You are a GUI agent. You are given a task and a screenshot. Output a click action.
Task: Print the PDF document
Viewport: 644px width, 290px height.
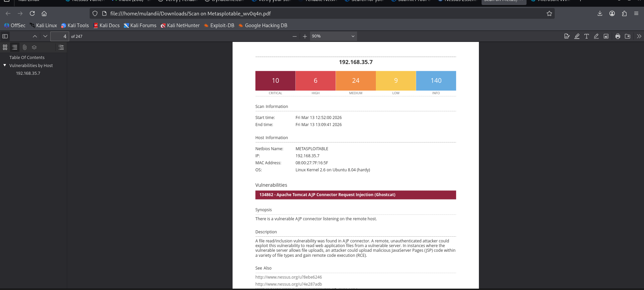[x=617, y=36]
